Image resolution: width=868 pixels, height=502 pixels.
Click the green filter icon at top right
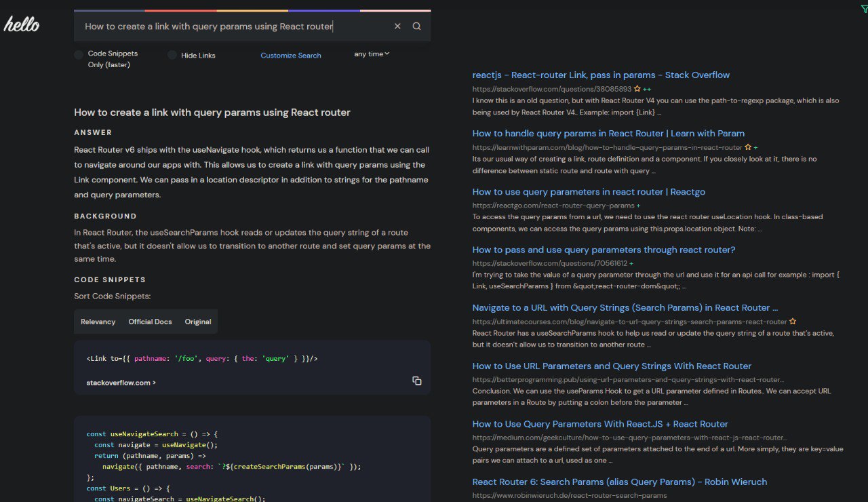863,7
